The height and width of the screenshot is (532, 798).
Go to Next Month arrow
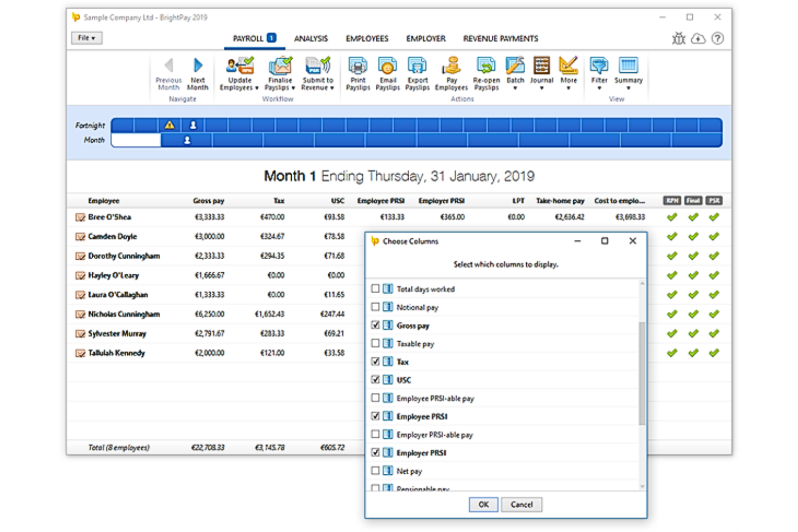[198, 66]
